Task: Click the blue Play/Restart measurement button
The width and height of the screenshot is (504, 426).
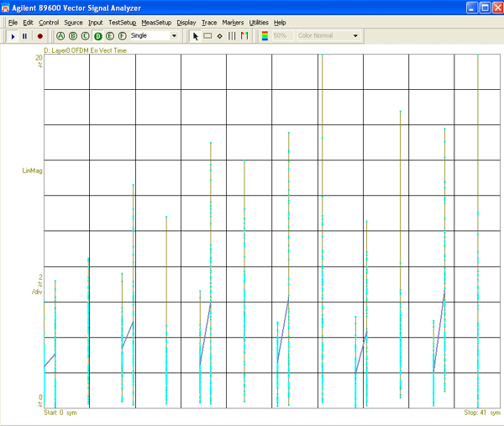Action: (13, 36)
